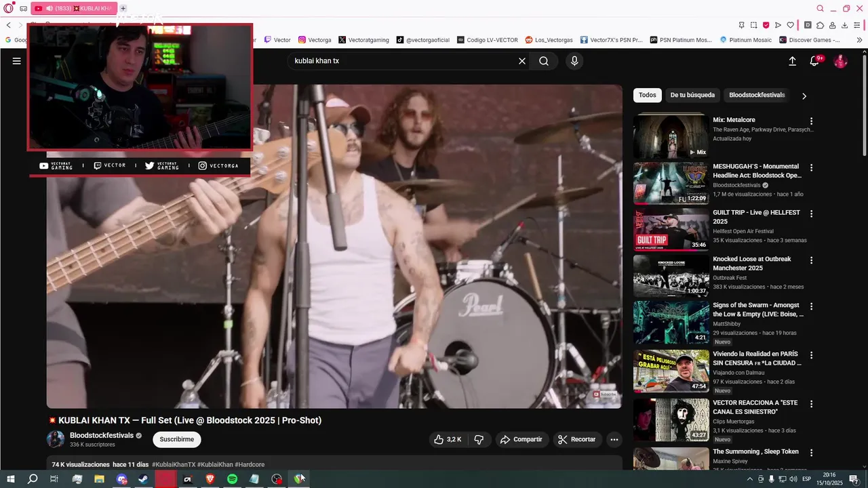Open File Explorer from the taskbar
Viewport: 868px width, 488px height.
[x=100, y=479]
